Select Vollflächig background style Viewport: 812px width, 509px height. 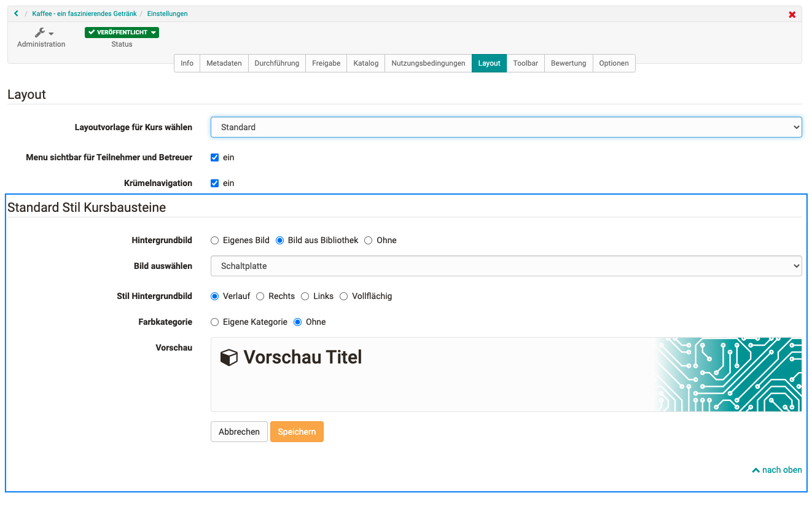(x=344, y=296)
